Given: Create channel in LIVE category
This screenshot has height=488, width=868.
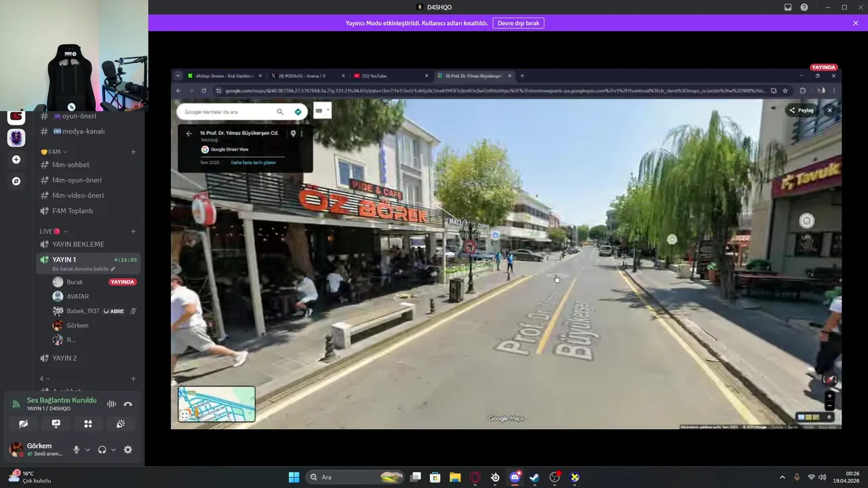Looking at the screenshot, I should coord(133,231).
